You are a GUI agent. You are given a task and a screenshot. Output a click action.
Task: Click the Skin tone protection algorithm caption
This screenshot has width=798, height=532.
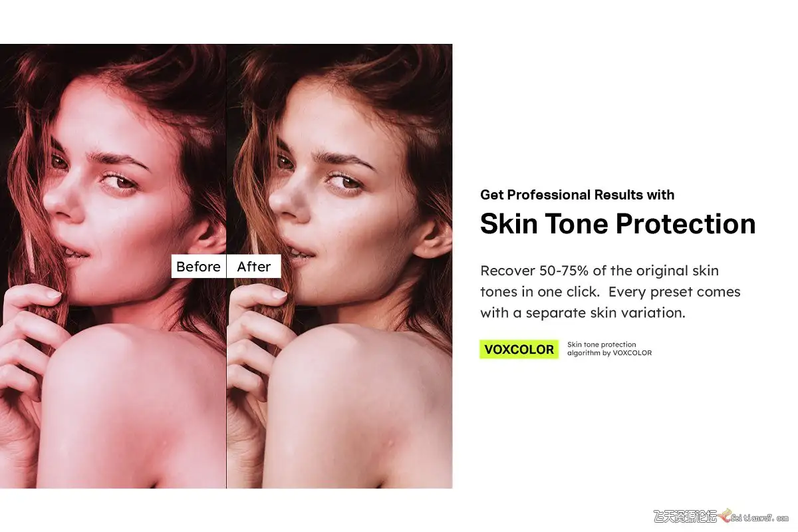point(609,348)
